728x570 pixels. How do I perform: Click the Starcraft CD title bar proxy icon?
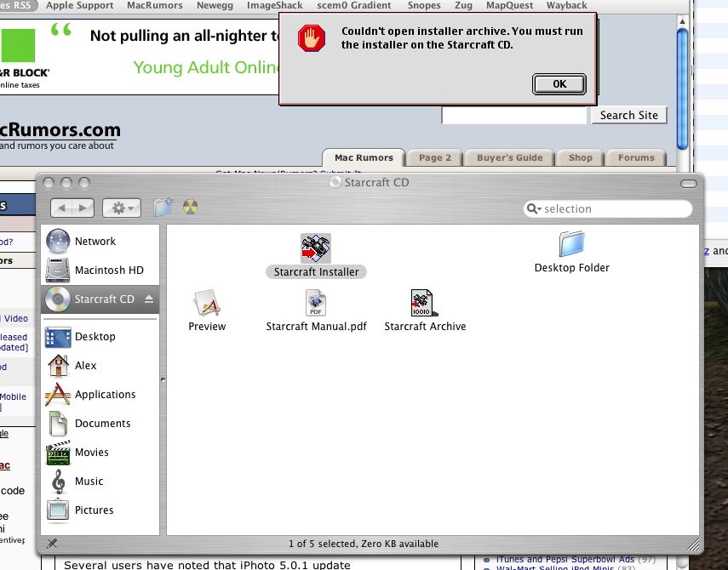(x=335, y=182)
